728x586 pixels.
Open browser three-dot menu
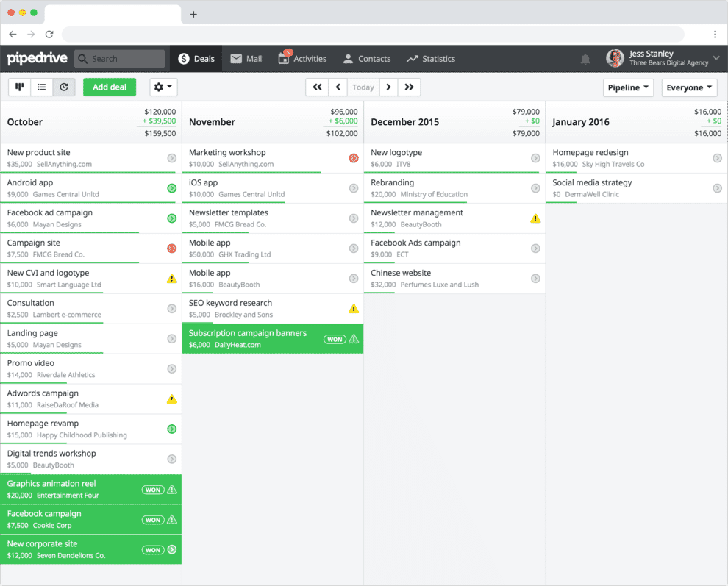click(715, 34)
